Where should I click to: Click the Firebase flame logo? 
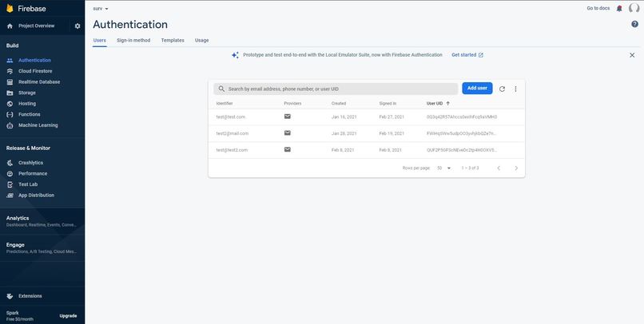(x=10, y=8)
